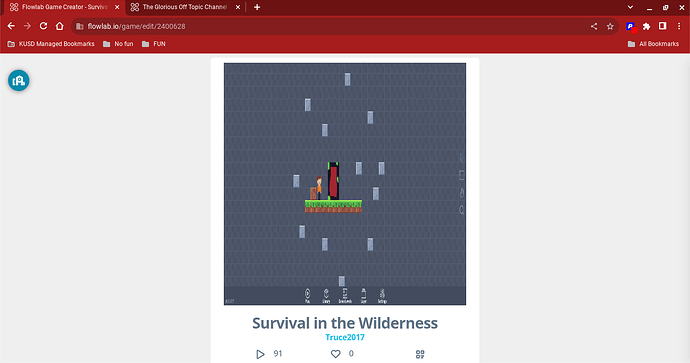This screenshot has height=363, width=690.
Task: Switch to The Glorious Off Topic Channel tab
Action: (185, 7)
